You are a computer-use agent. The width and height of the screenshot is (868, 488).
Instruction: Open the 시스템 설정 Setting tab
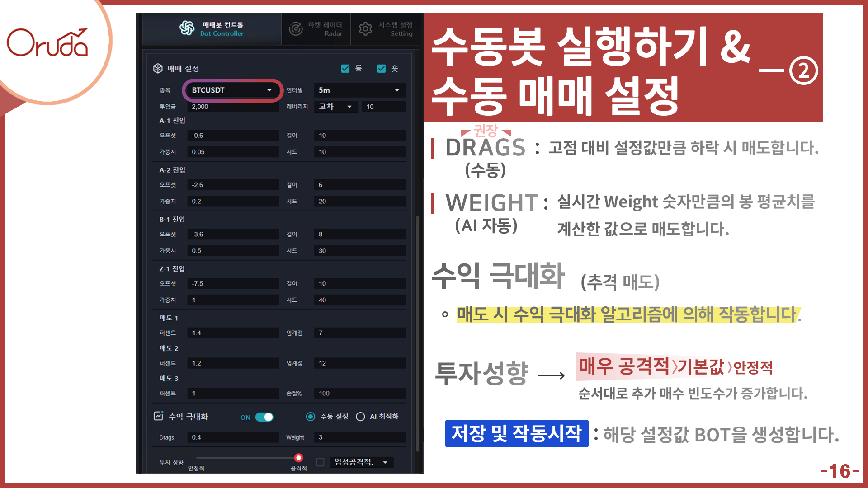[x=386, y=29]
